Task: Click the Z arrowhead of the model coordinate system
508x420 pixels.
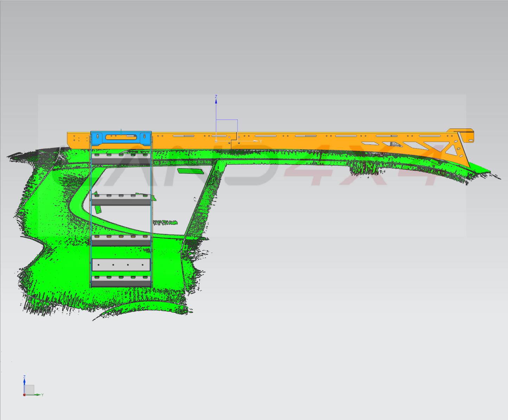Action: point(216,101)
